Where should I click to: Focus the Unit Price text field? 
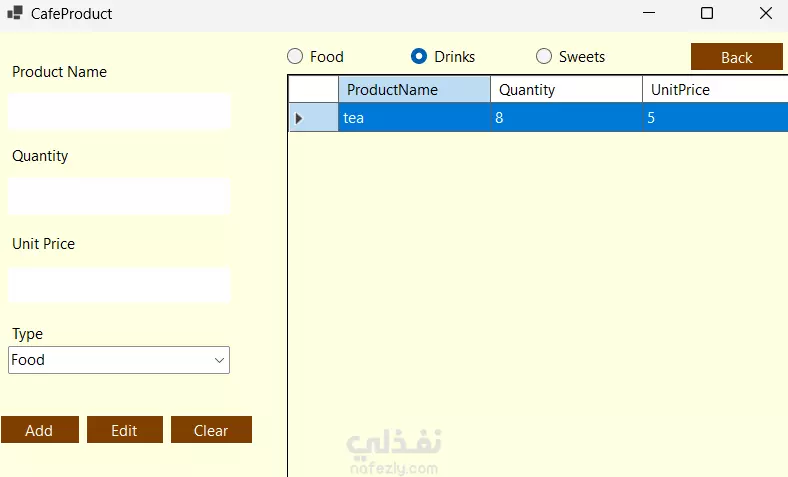tap(119, 284)
